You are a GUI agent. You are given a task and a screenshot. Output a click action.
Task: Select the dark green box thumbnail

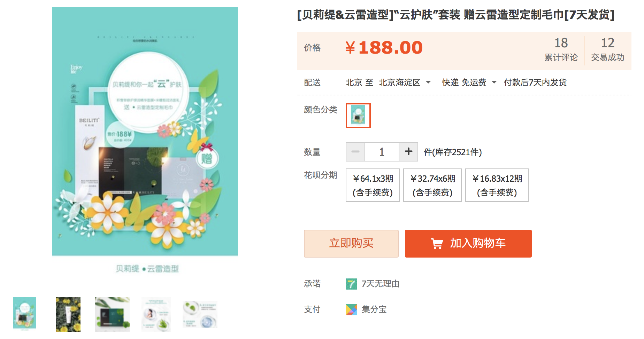(x=112, y=314)
